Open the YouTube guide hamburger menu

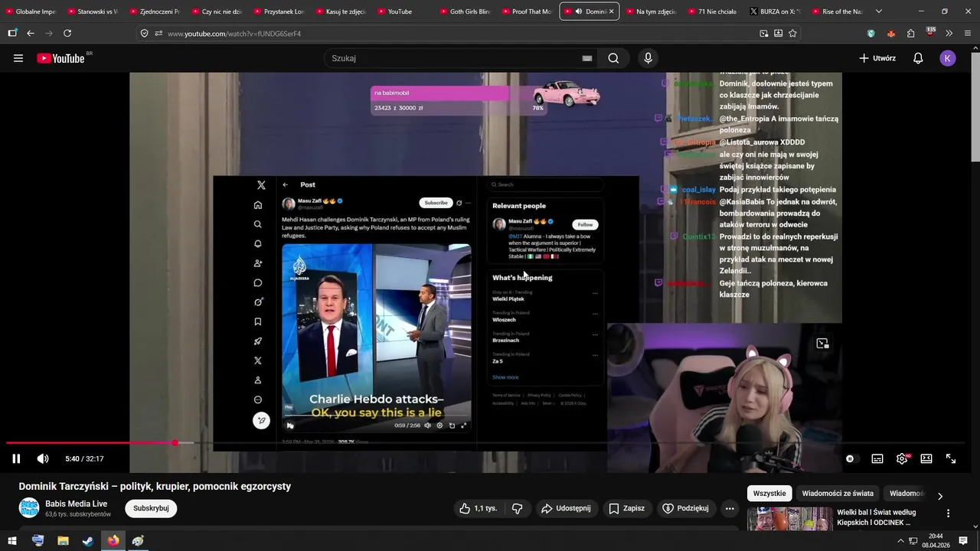18,58
